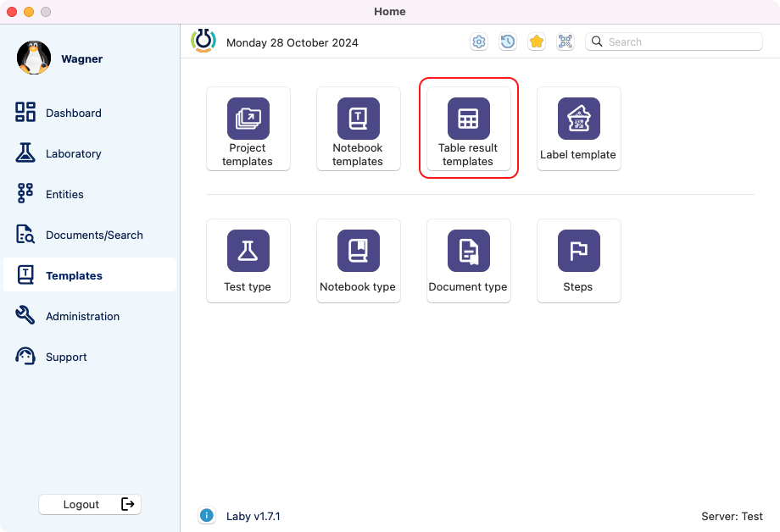Click the Wagner penguin avatar
This screenshot has height=532, width=780.
tap(34, 58)
